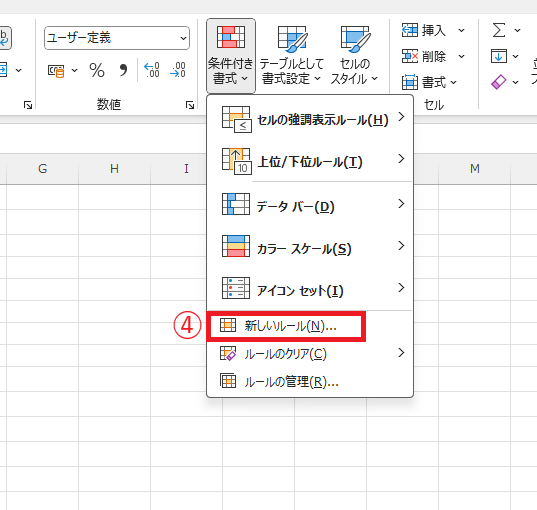Select column G header
The image size is (537, 510).
[42, 169]
